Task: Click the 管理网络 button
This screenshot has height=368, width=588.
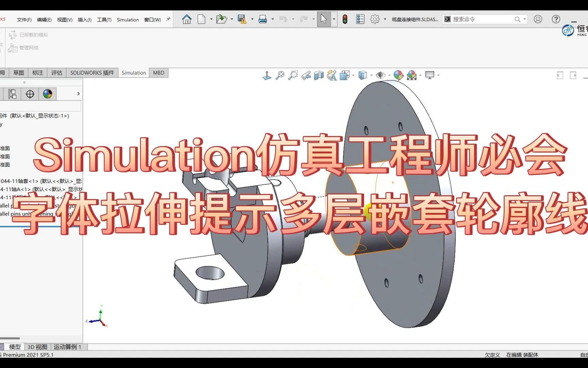Action: point(23,48)
